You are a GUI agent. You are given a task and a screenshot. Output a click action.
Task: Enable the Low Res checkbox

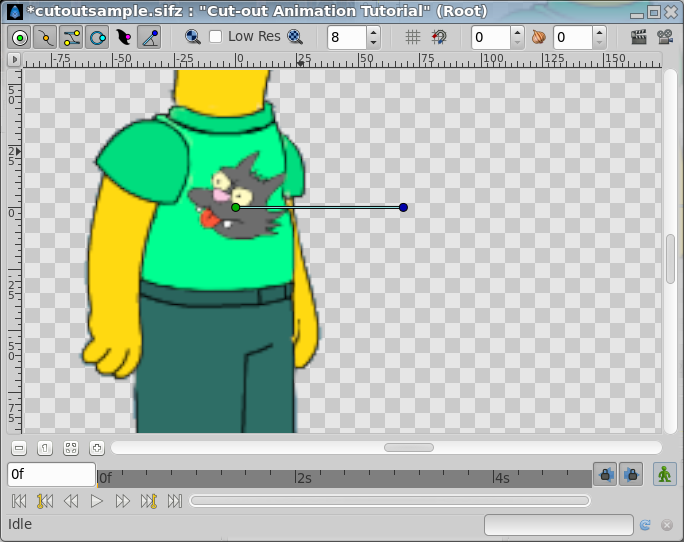[x=215, y=37]
